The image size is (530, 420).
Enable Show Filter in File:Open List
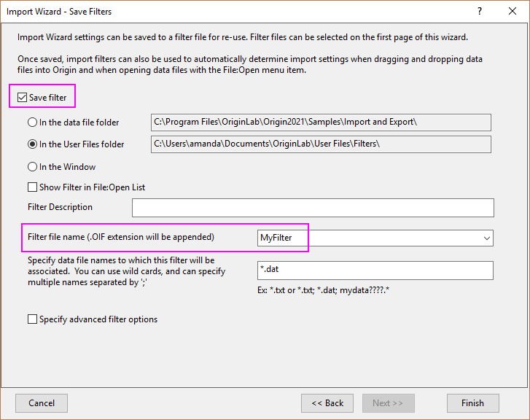[x=33, y=187]
